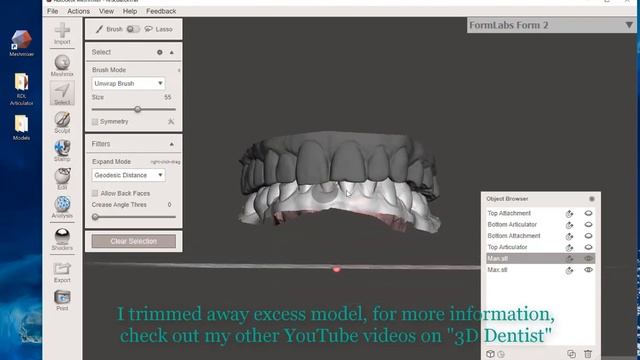
Task: Open the Help menu
Action: point(130,11)
